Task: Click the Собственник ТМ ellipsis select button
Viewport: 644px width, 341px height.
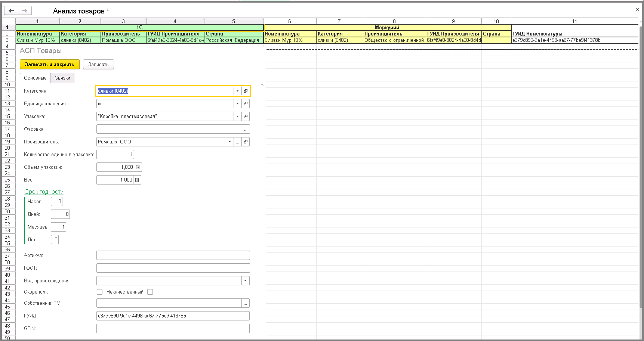Action: pyautogui.click(x=246, y=303)
